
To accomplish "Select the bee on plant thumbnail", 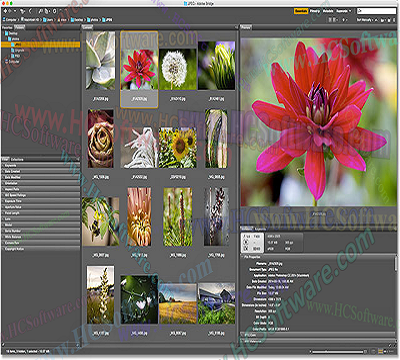I will click(100, 221).
